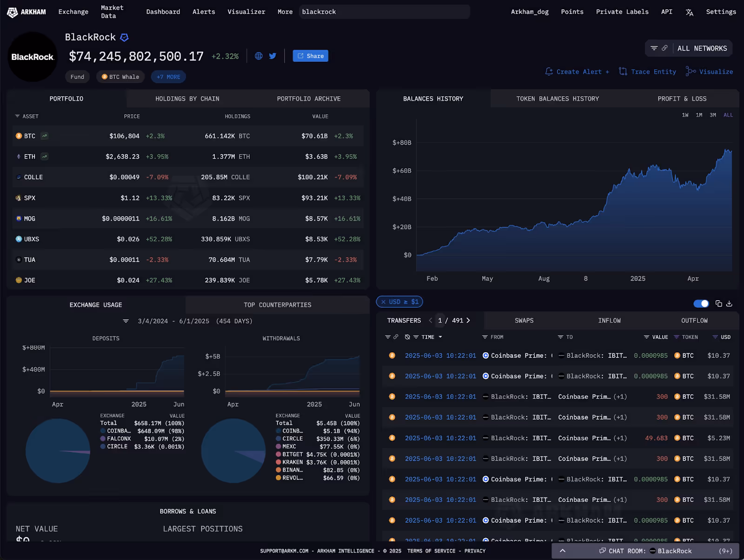The image size is (744, 560).
Task: Switch to PORTFOLIO ARCHIVE tab
Action: point(309,99)
